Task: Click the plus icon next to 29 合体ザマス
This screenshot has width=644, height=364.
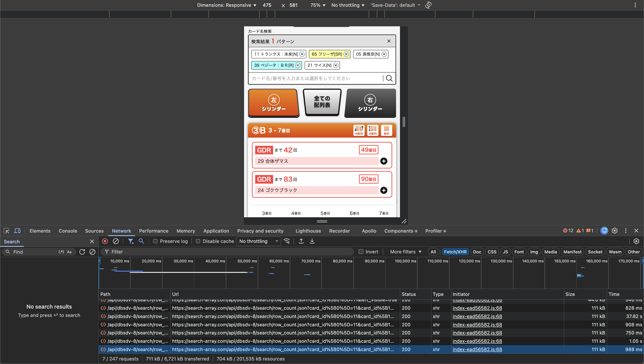Action: point(384,161)
